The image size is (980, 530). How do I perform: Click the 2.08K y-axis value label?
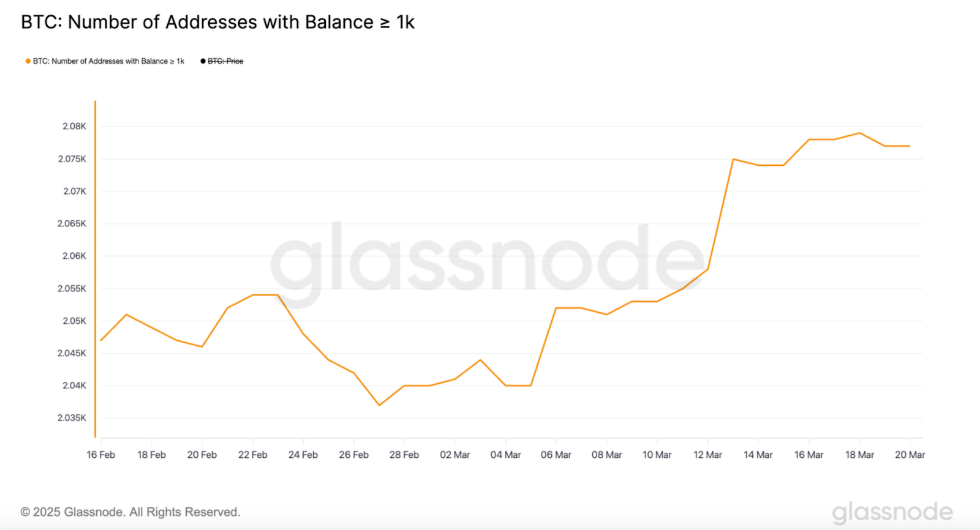[74, 127]
